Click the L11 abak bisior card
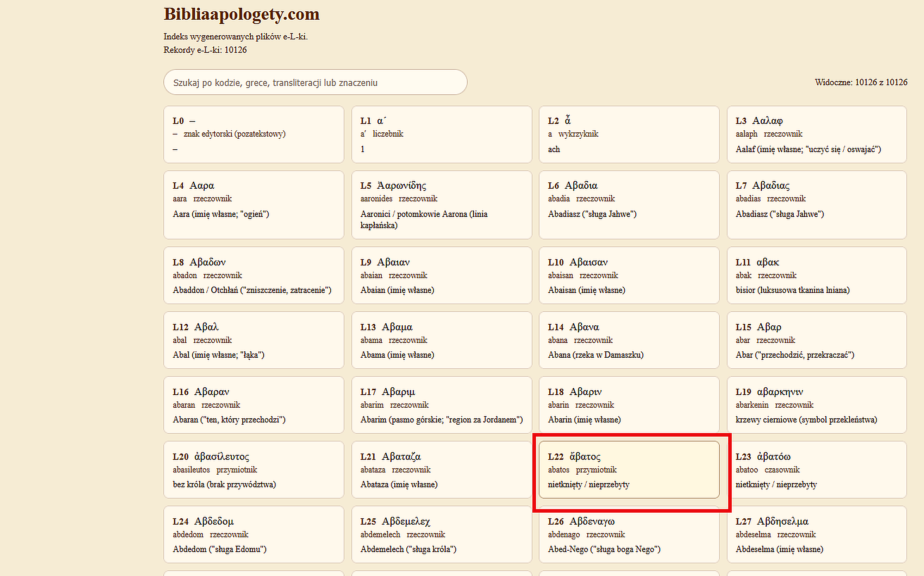The height and width of the screenshot is (576, 924). click(x=816, y=275)
